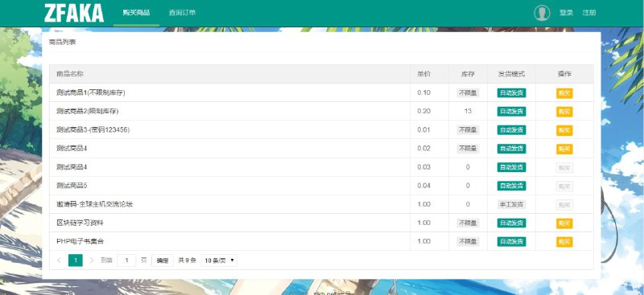This screenshot has width=644, height=295.
Task: Click 购买 for 测试商品2(限制库存)
Action: (x=564, y=112)
